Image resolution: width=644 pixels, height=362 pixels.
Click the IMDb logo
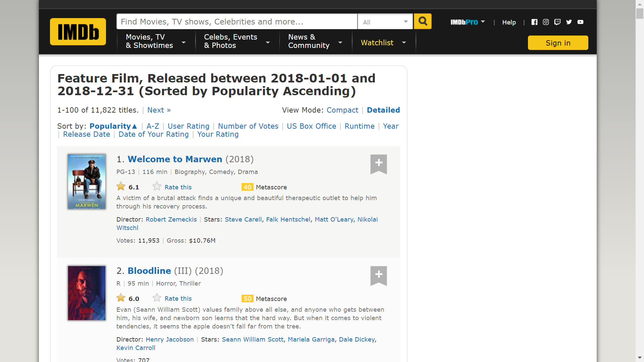(x=78, y=32)
